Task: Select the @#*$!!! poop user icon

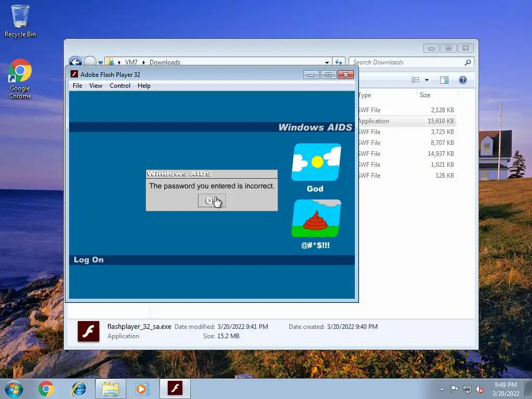Action: click(x=316, y=218)
